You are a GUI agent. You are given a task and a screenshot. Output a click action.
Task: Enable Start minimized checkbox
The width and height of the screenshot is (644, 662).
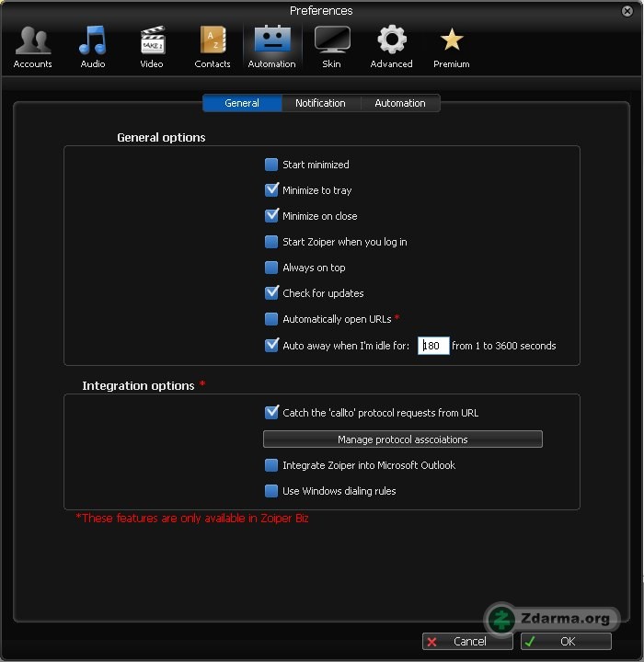[x=271, y=165]
